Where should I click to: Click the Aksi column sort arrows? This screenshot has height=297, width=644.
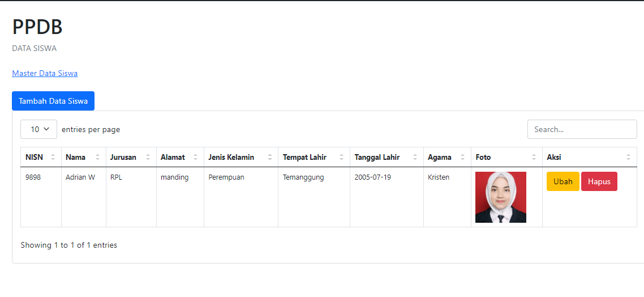point(629,158)
